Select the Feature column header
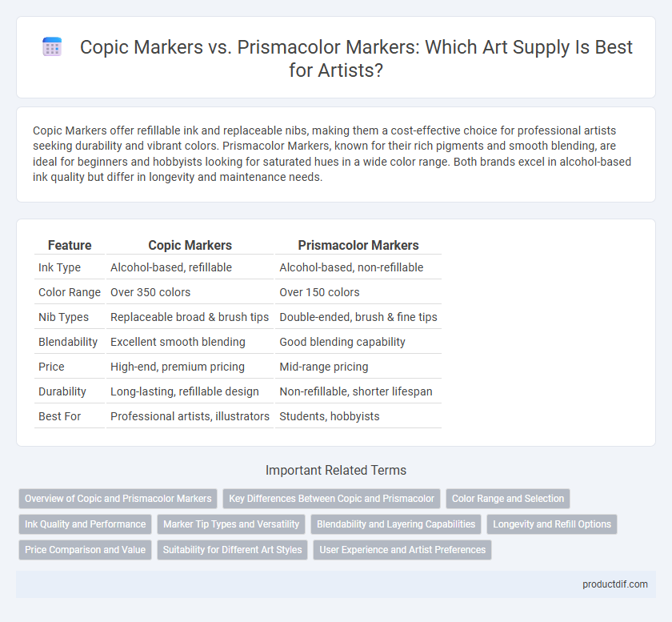This screenshot has width=672, height=622. 70,245
